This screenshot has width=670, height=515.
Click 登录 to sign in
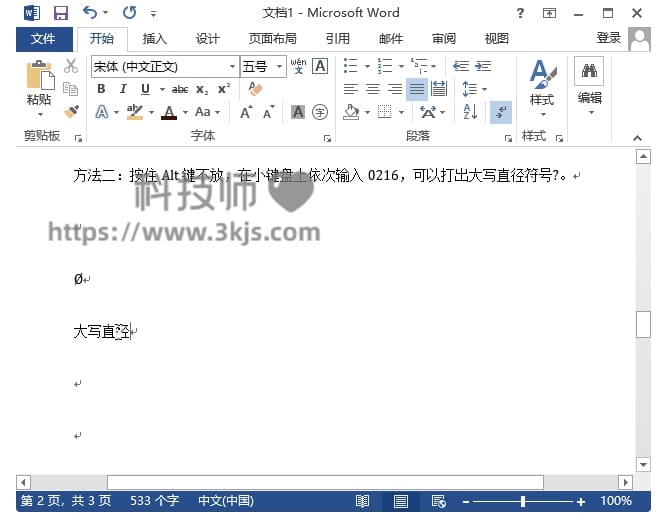pyautogui.click(x=608, y=38)
